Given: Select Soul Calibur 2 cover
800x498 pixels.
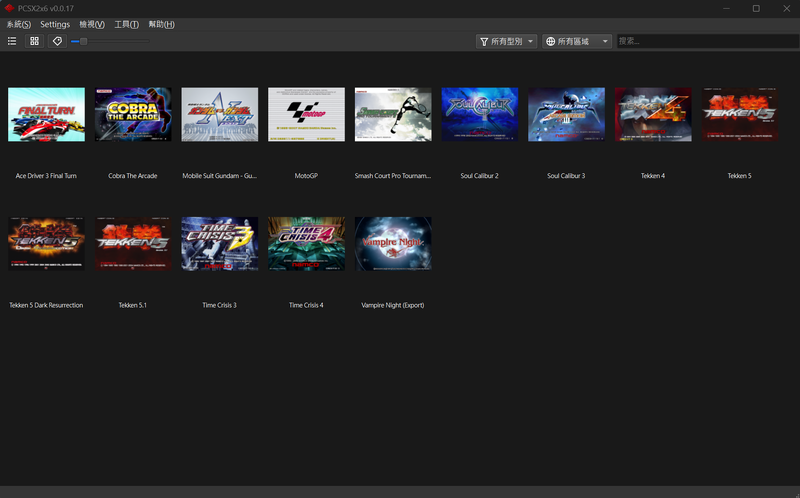Looking at the screenshot, I should [480, 114].
